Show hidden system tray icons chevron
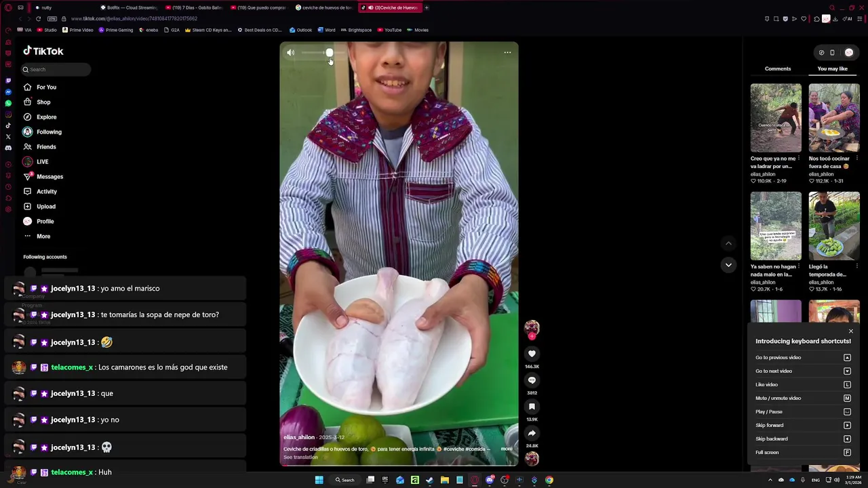 [770, 480]
